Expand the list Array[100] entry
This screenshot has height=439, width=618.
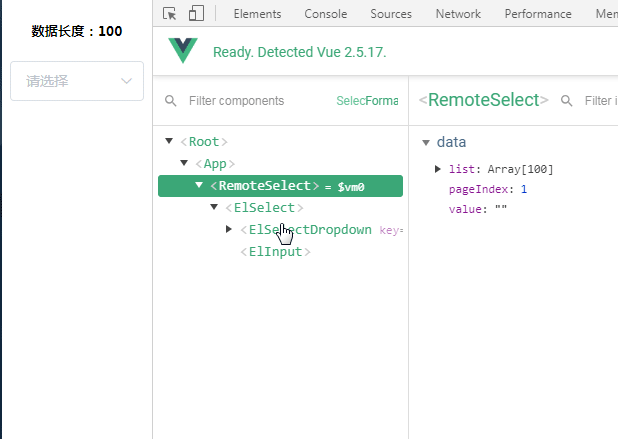pyautogui.click(x=437, y=169)
